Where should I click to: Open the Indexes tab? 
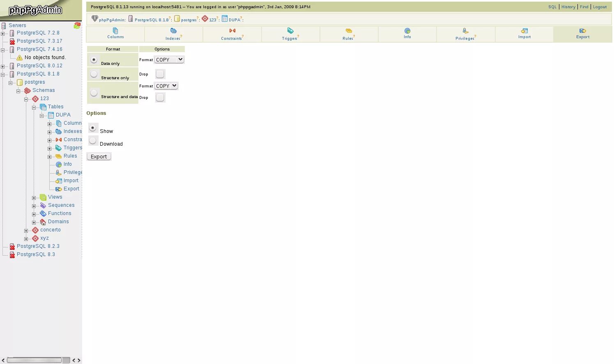(x=173, y=34)
